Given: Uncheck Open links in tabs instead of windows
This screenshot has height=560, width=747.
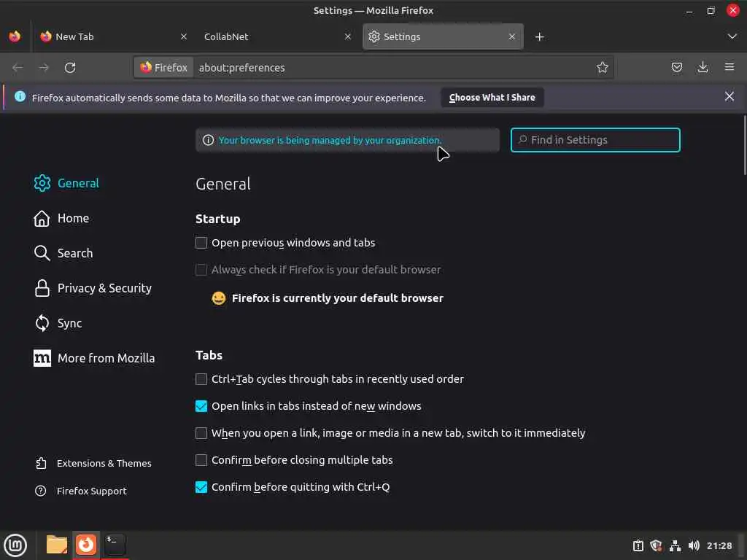Looking at the screenshot, I should tap(201, 406).
